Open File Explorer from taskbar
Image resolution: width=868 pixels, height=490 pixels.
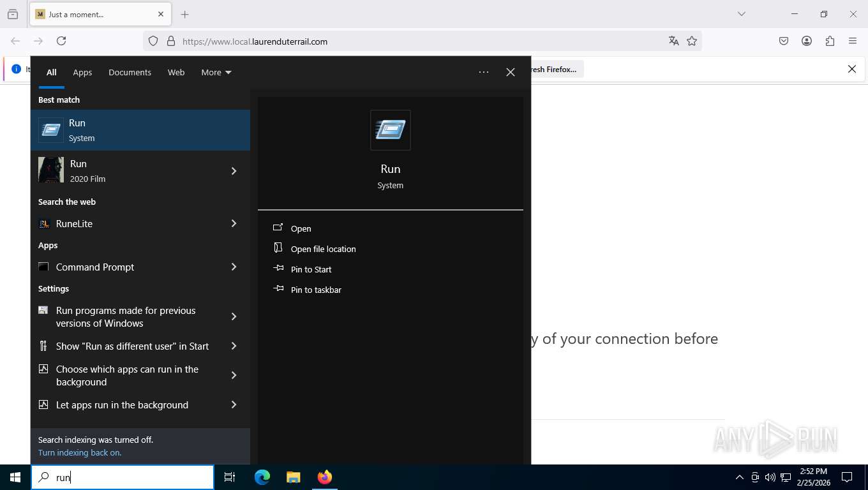(294, 477)
